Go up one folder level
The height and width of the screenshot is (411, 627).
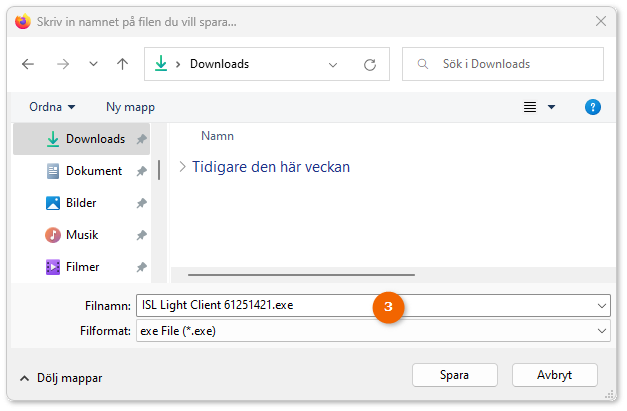122,64
